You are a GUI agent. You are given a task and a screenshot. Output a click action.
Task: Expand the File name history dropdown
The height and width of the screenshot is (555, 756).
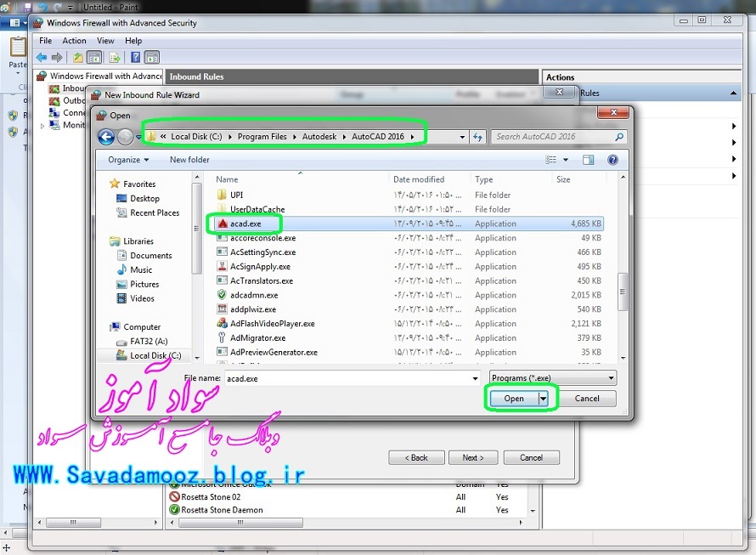pos(476,378)
